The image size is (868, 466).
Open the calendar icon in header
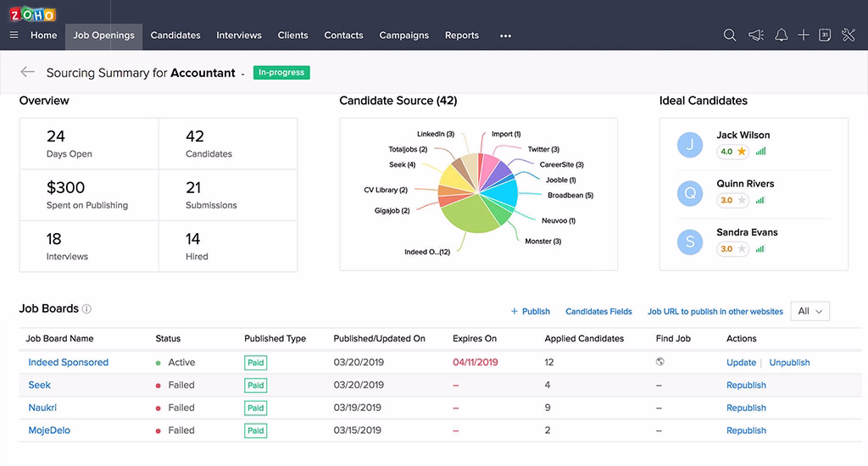click(825, 36)
